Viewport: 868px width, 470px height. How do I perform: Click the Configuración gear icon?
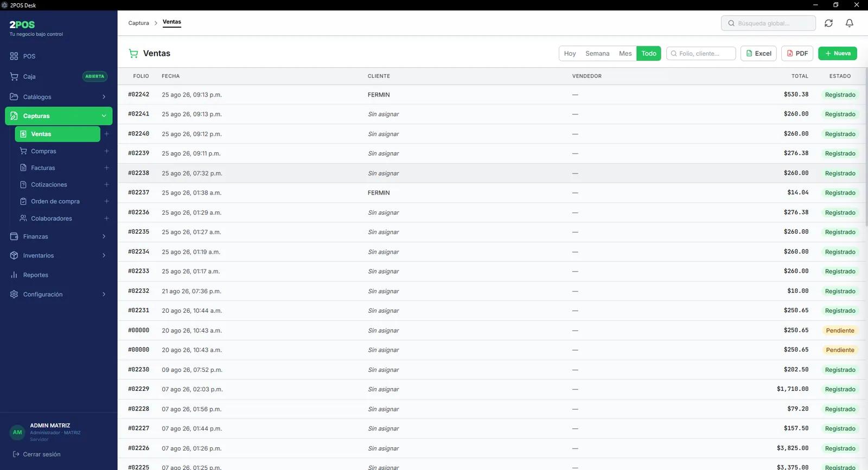(14, 294)
